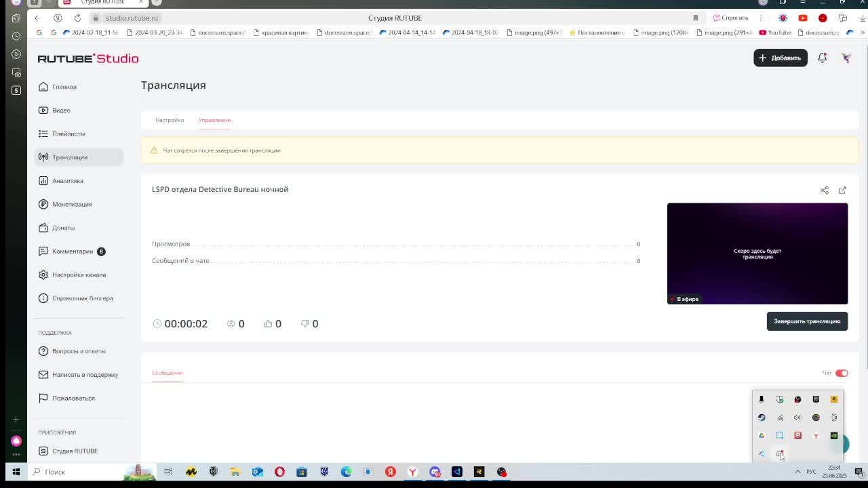Open the channel avatar menu
This screenshot has height=488, width=868.
coord(846,58)
